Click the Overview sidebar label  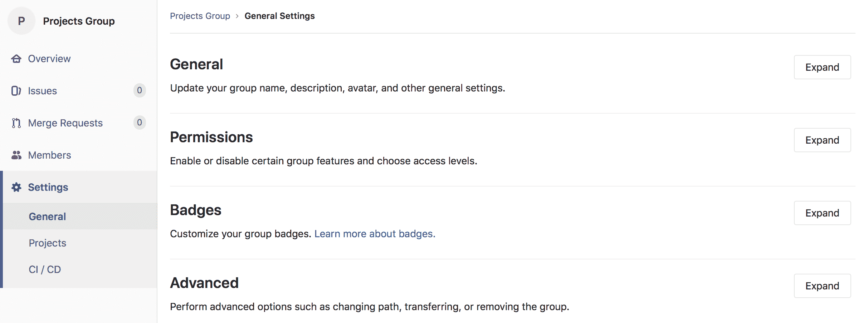(49, 58)
